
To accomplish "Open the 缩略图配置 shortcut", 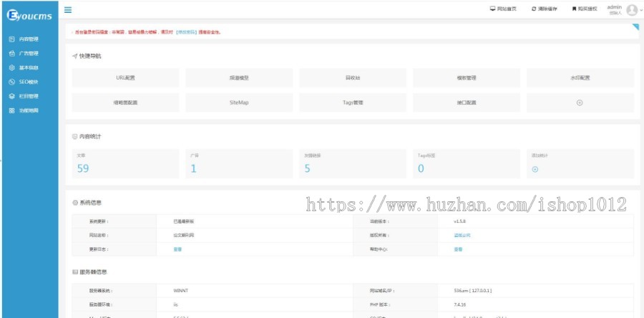I will tap(126, 102).
